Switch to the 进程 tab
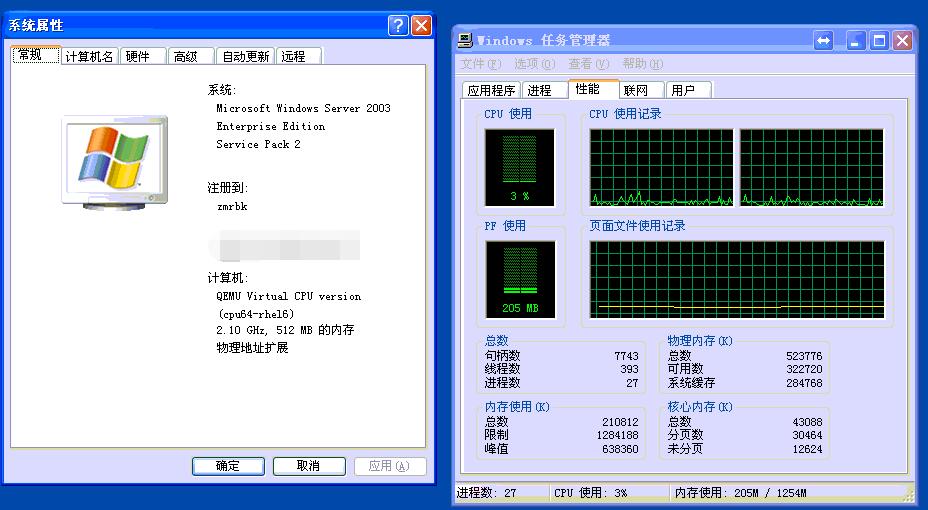The width and height of the screenshot is (928, 510). [544, 90]
